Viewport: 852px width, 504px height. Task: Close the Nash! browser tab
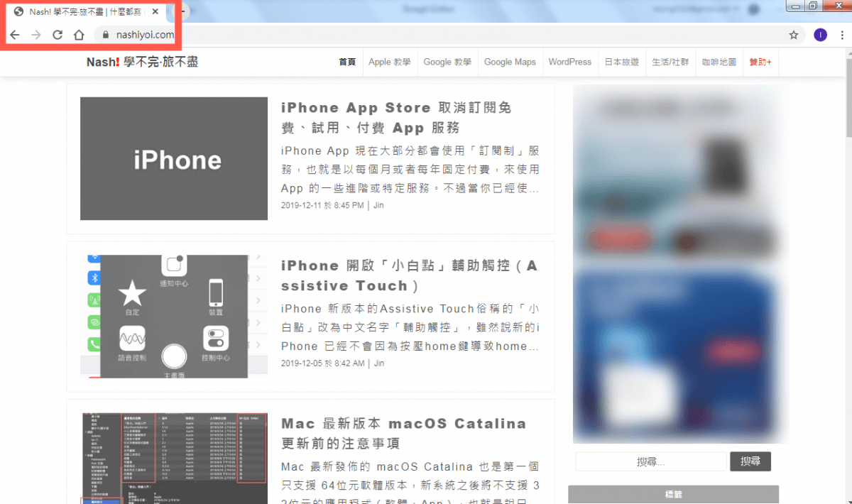(x=155, y=12)
